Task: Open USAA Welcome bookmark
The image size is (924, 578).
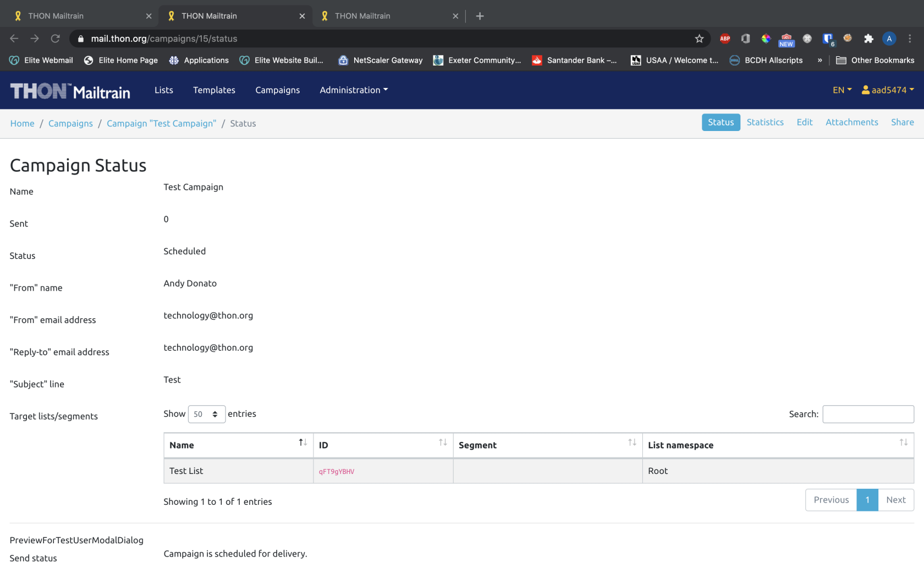Action: (674, 60)
